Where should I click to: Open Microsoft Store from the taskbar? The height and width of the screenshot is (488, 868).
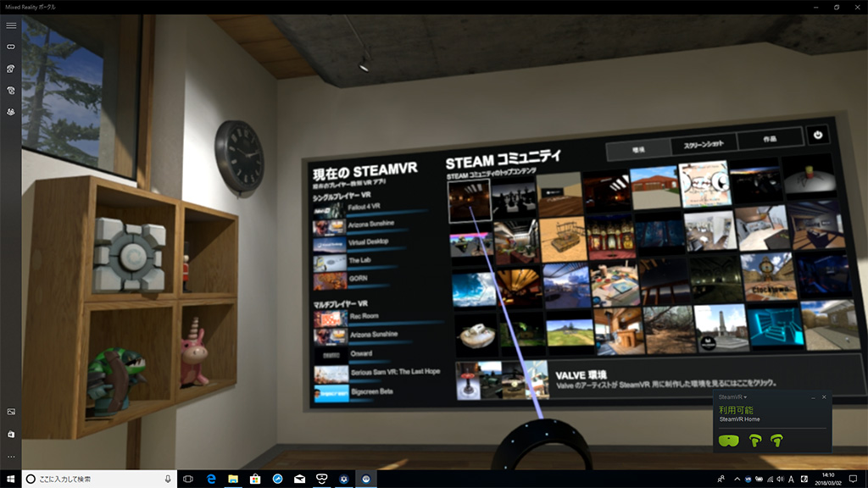click(x=255, y=480)
